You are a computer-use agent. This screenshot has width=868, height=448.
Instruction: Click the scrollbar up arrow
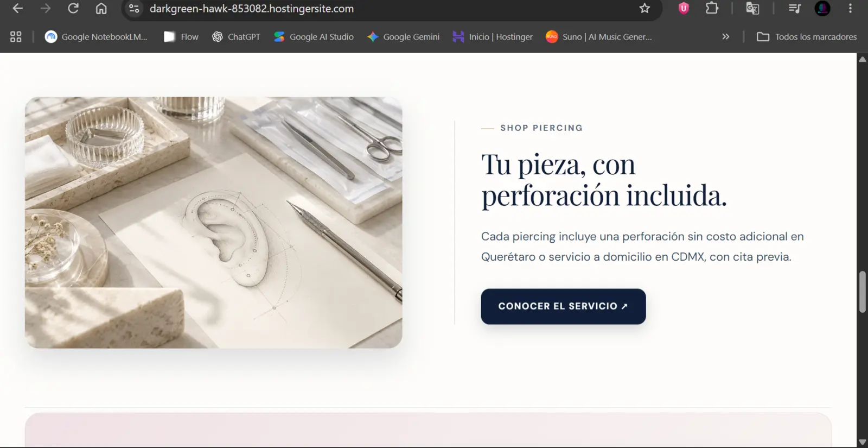click(x=863, y=59)
